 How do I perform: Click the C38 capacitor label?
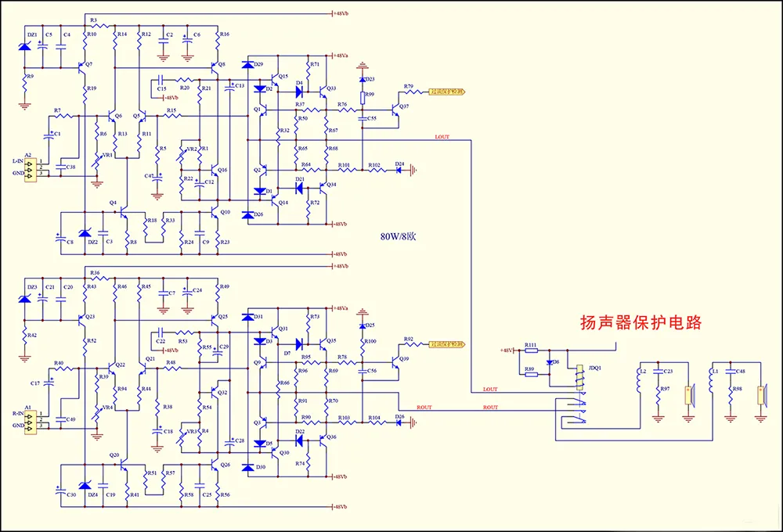[70, 167]
